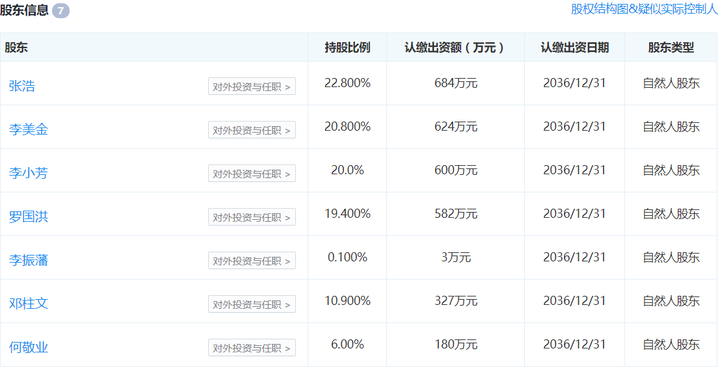This screenshot has width=720, height=368.
Task: Select the 22.800% shareholding cell
Action: (347, 83)
